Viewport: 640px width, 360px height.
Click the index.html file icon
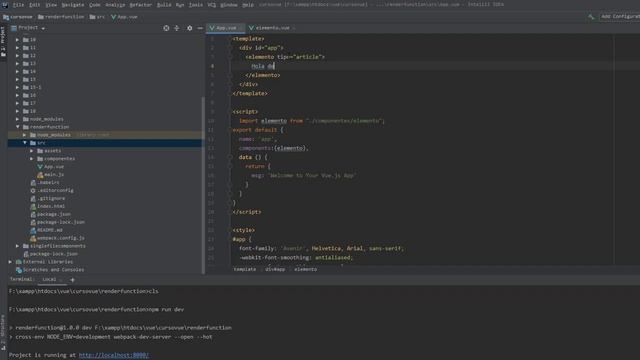click(33, 207)
